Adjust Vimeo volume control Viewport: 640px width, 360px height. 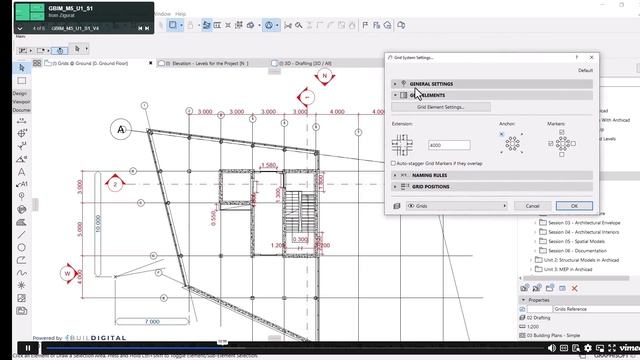pyautogui.click(x=551, y=348)
